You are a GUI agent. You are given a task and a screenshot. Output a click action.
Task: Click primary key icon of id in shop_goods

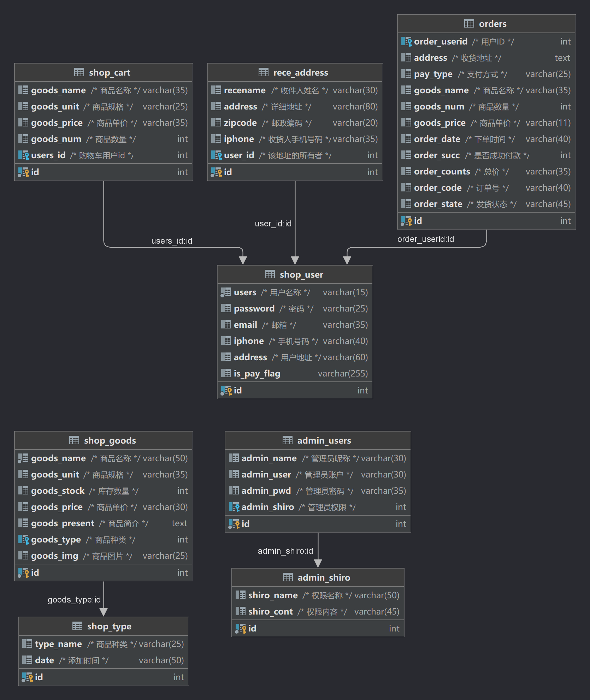tap(23, 573)
